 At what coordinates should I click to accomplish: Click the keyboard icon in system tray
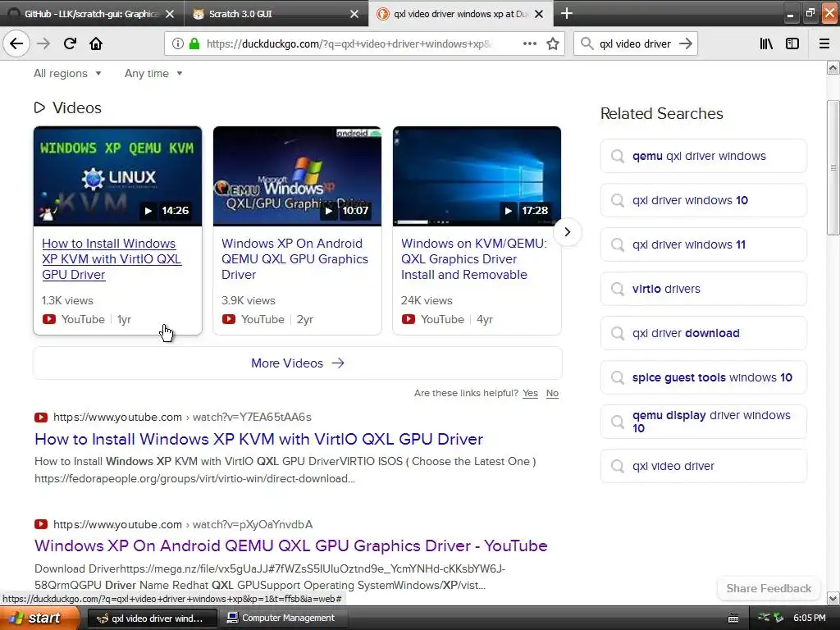pos(733,619)
